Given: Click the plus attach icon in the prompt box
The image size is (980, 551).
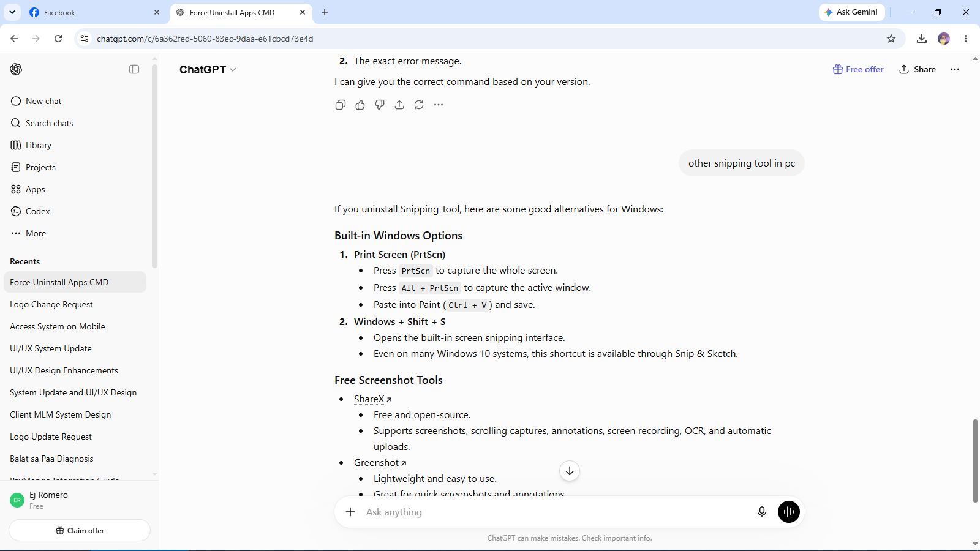Looking at the screenshot, I should pos(350,512).
